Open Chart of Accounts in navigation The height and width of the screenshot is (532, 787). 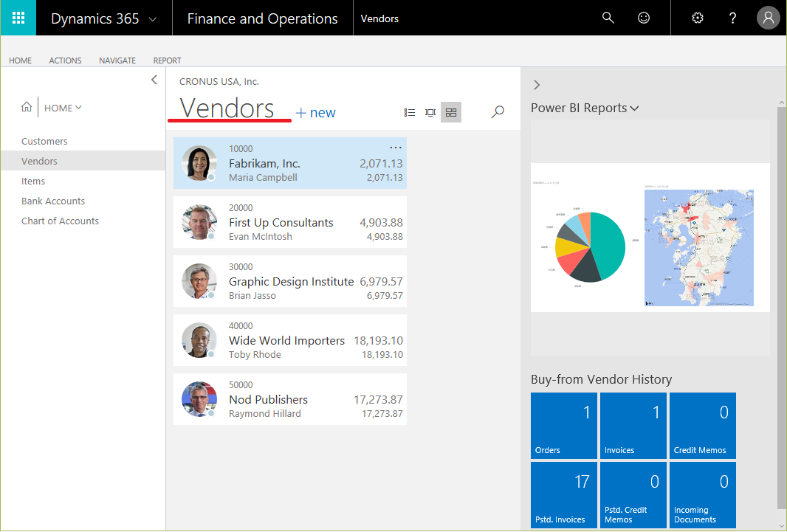pos(61,221)
